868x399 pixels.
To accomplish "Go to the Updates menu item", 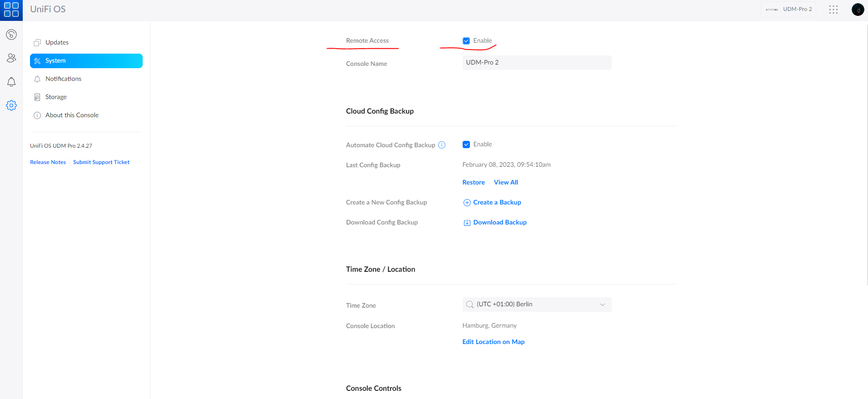I will [x=57, y=42].
